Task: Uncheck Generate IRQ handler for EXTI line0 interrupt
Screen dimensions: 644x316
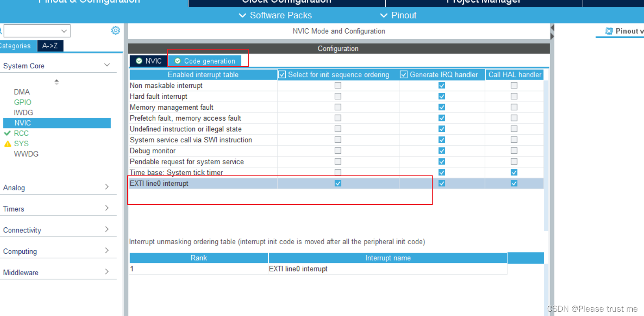Action: (442, 183)
